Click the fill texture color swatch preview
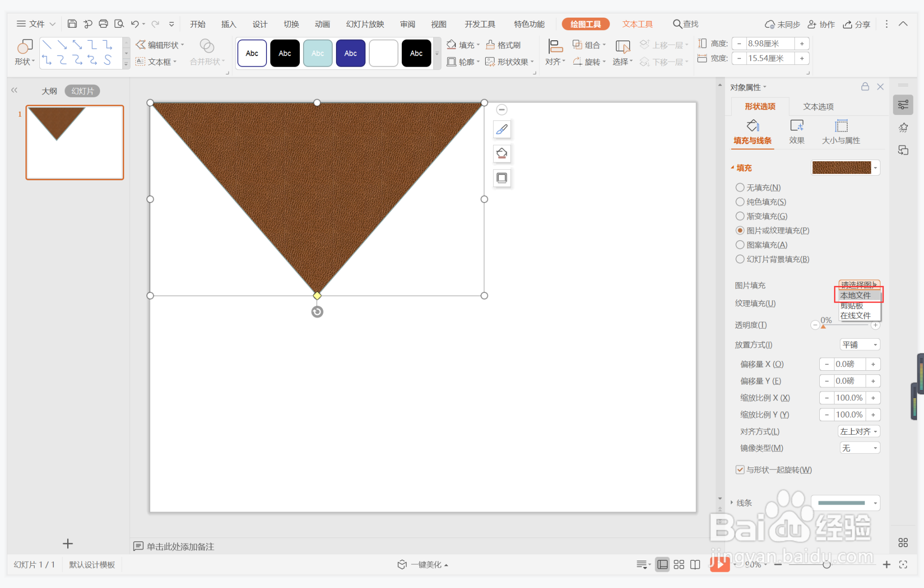This screenshot has width=924, height=588. [841, 168]
